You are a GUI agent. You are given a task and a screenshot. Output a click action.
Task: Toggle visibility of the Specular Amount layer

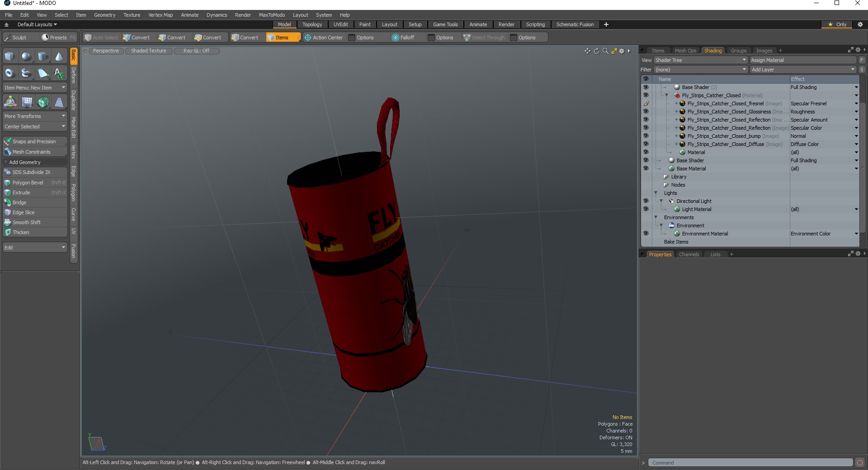pos(646,120)
